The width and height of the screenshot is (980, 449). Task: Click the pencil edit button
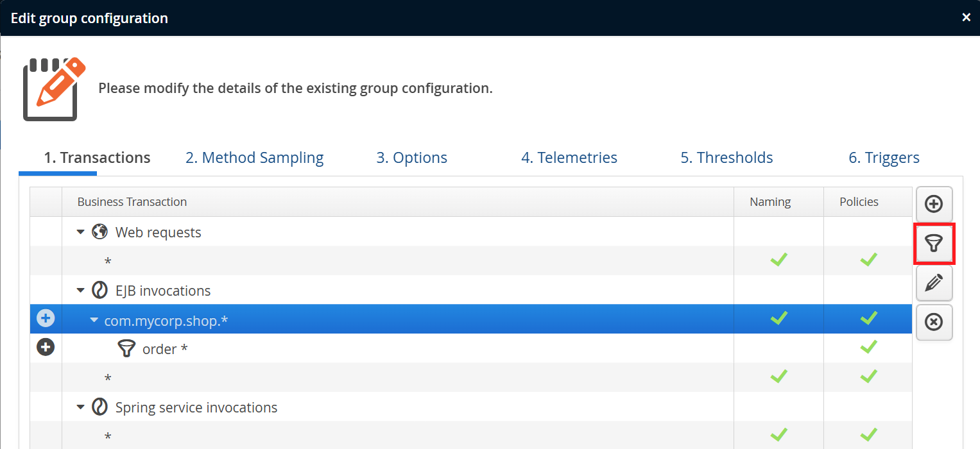[x=934, y=283]
